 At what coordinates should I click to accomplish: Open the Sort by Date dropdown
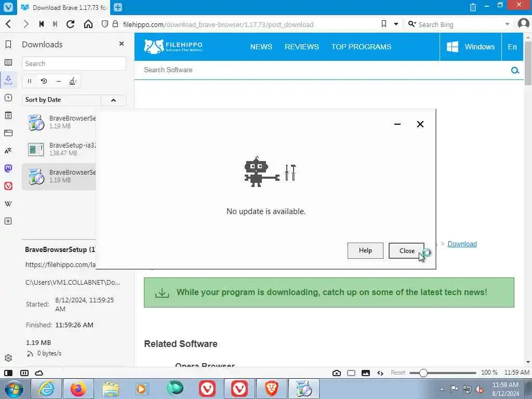[61, 100]
